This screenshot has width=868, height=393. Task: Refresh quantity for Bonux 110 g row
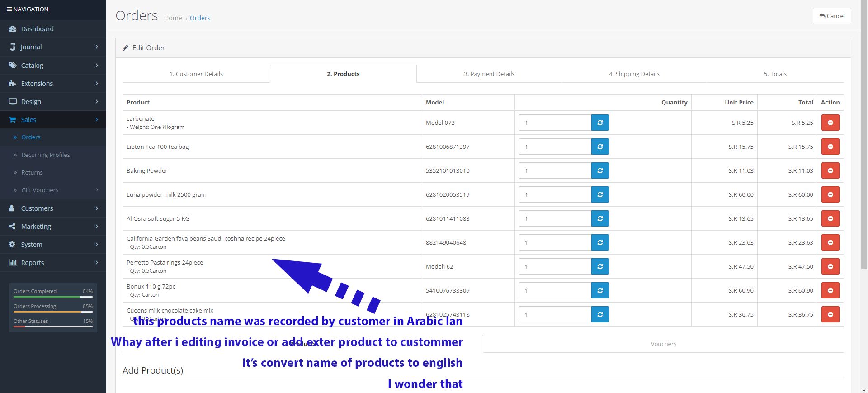tap(600, 290)
